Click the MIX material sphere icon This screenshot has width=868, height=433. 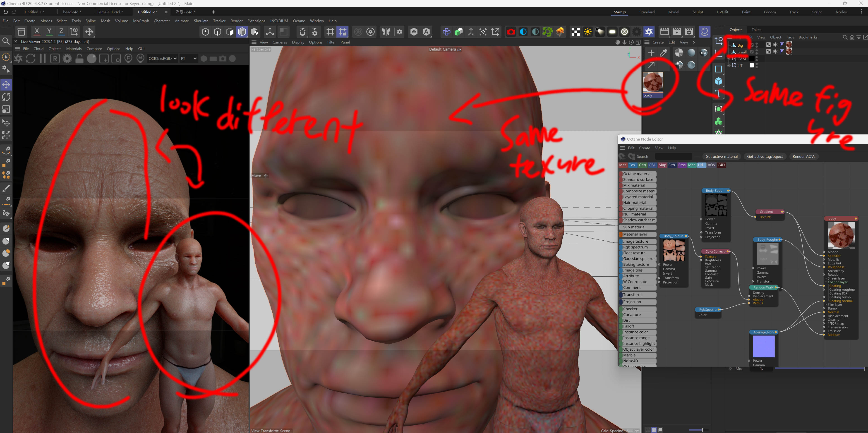704,53
